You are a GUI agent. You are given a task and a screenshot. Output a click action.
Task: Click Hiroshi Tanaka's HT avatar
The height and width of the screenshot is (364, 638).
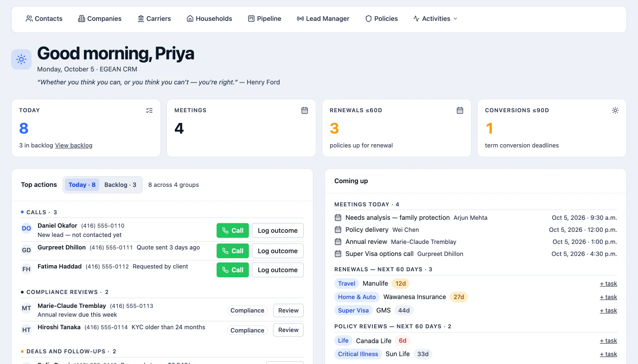coord(26,330)
